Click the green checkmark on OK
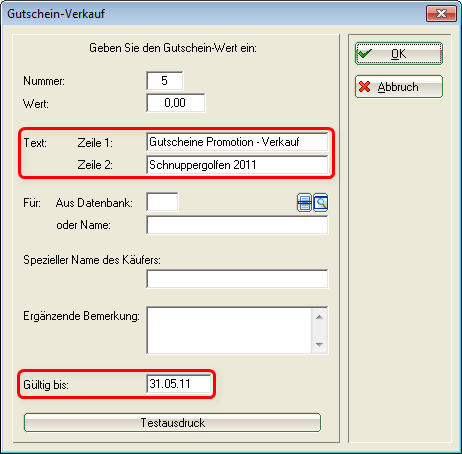 365,53
